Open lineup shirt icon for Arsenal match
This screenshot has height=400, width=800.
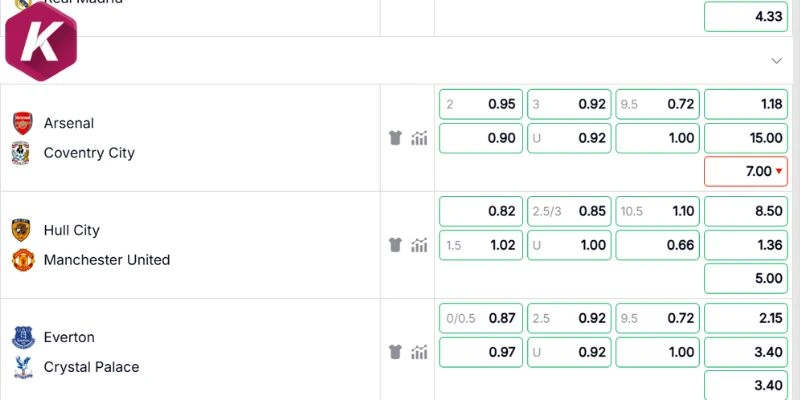pos(395,138)
